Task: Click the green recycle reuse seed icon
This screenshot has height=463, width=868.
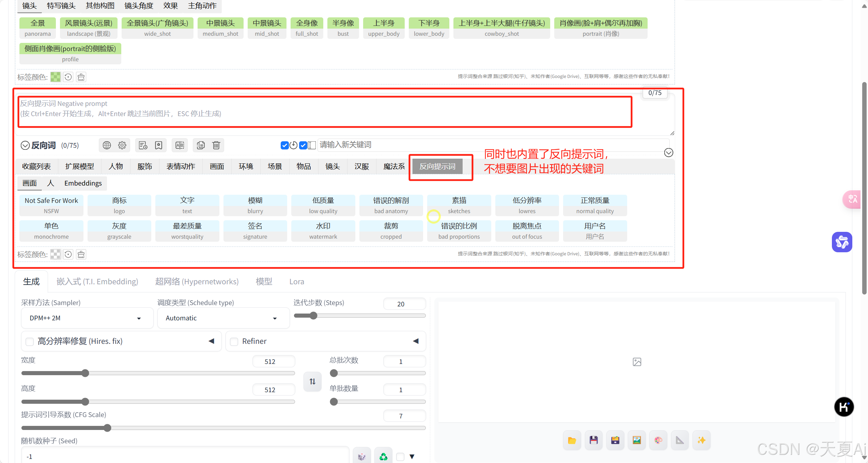Action: pyautogui.click(x=383, y=457)
